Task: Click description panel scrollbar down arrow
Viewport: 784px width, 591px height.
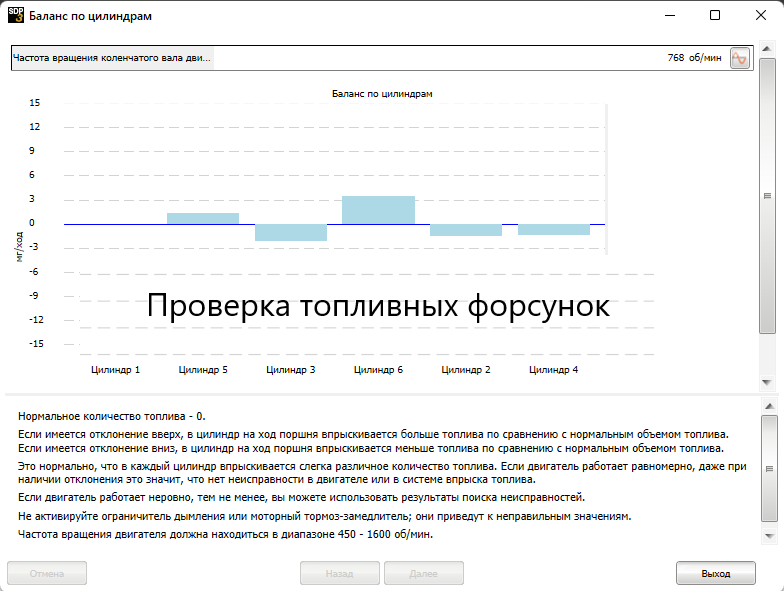Action: (770, 536)
